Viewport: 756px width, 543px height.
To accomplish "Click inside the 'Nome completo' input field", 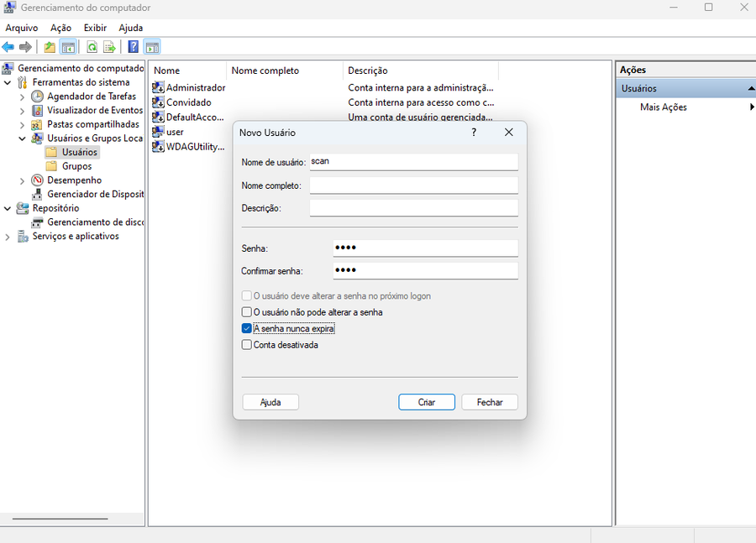I will point(414,185).
